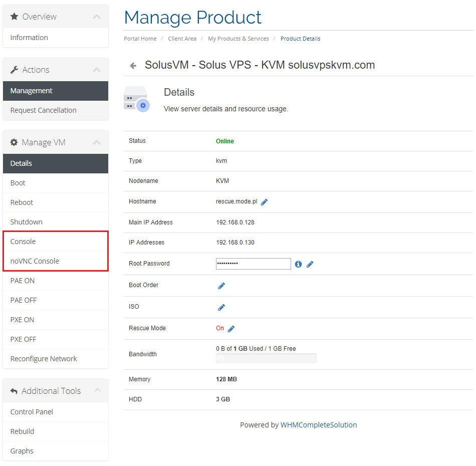476x466 pixels.
Task: Select PXE OFF option
Action: pyautogui.click(x=56, y=339)
